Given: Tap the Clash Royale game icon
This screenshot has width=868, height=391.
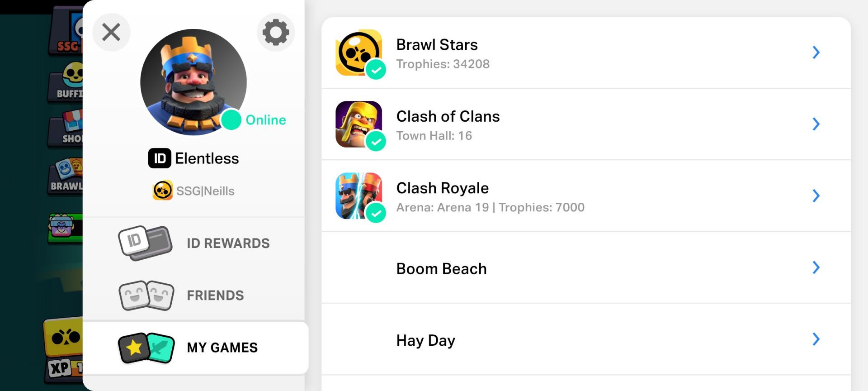Looking at the screenshot, I should [x=359, y=195].
